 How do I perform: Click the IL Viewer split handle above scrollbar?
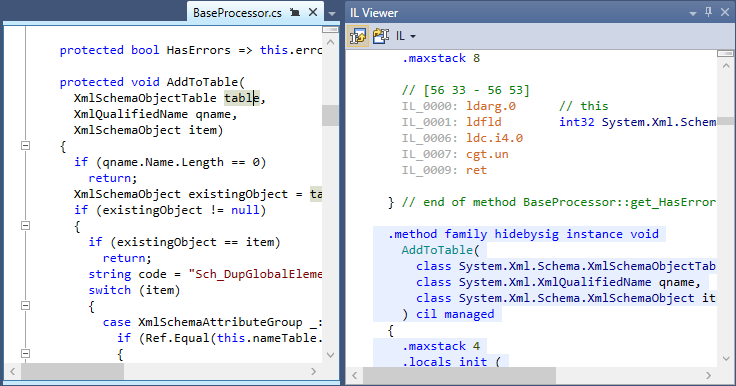point(726,54)
